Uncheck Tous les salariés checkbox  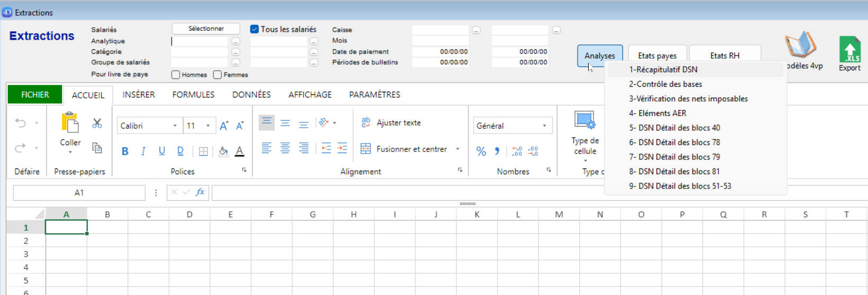tap(254, 29)
